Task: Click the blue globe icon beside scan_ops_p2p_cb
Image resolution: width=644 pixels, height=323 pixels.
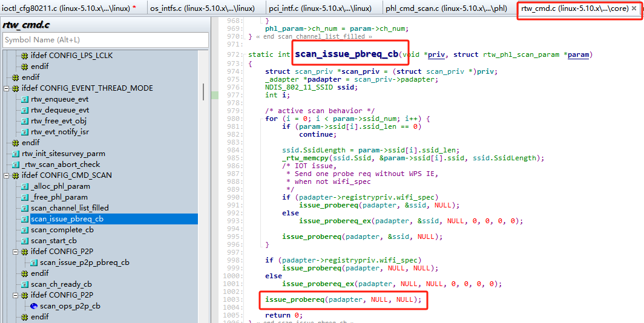Action: pos(34,306)
